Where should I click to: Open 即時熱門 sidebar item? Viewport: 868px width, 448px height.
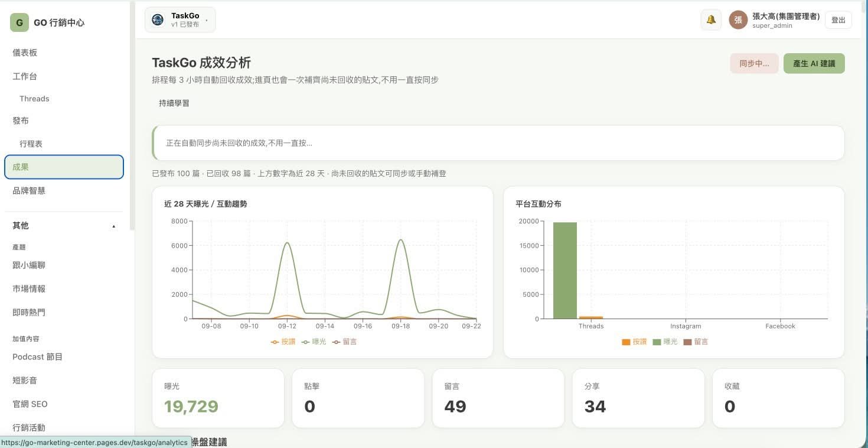pyautogui.click(x=64, y=312)
